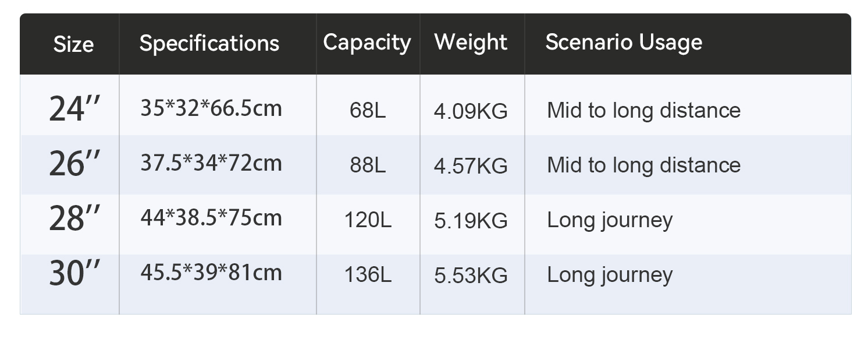Click the Scenario Usage column header
Viewport: 868px width, 346px height.
[624, 42]
